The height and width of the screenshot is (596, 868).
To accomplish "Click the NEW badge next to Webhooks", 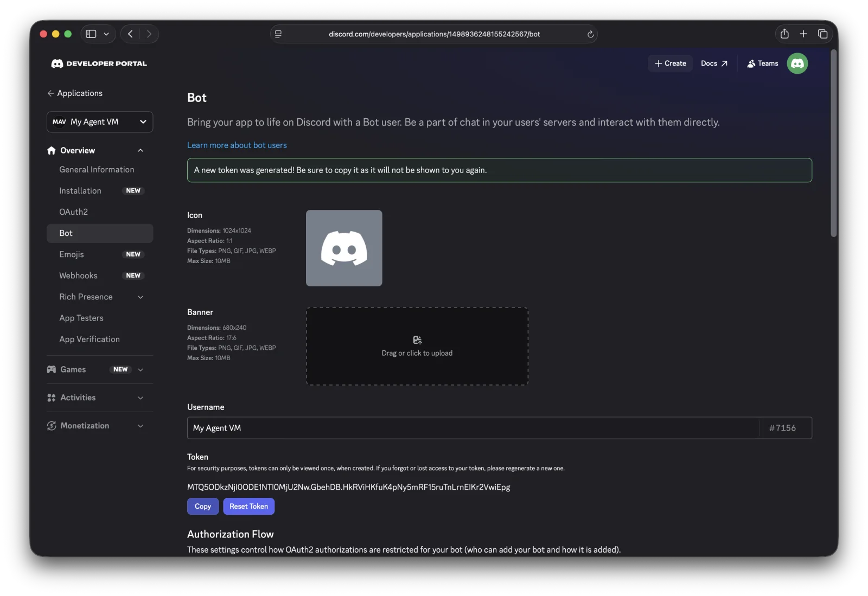I will coord(133,275).
